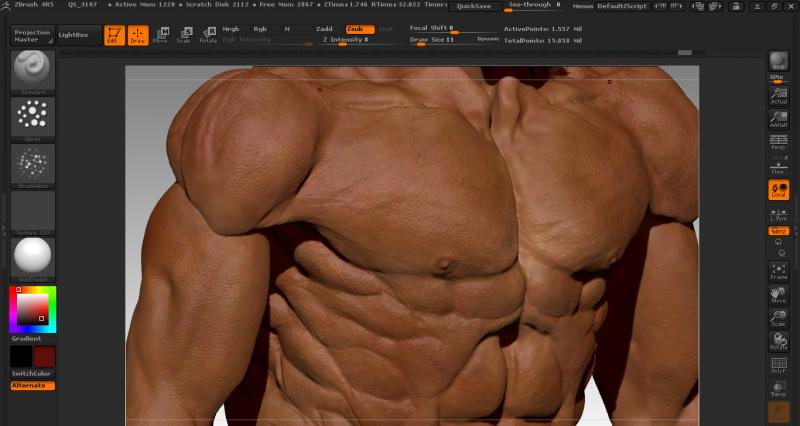Click the SwitchColor button
The height and width of the screenshot is (426, 800).
(33, 374)
